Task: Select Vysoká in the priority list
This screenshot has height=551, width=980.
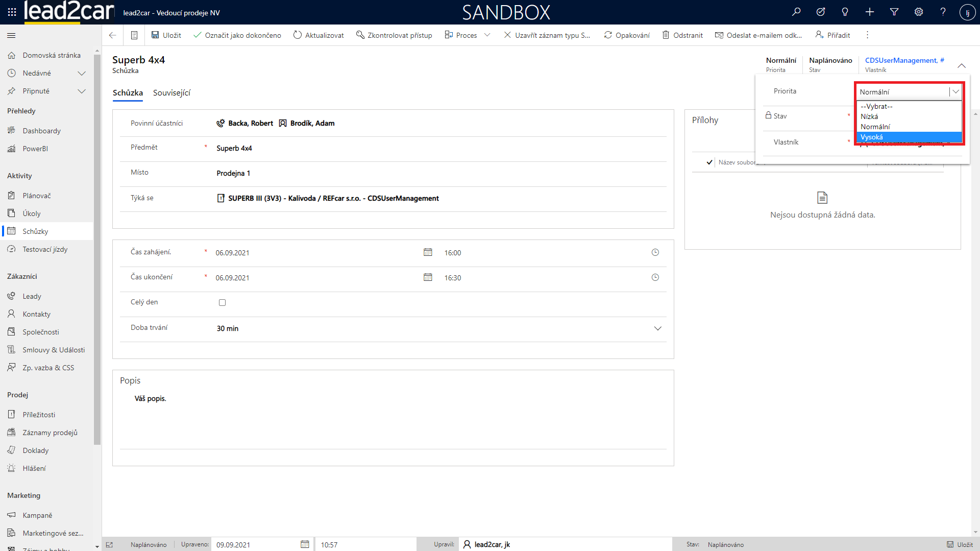Action: pyautogui.click(x=909, y=137)
